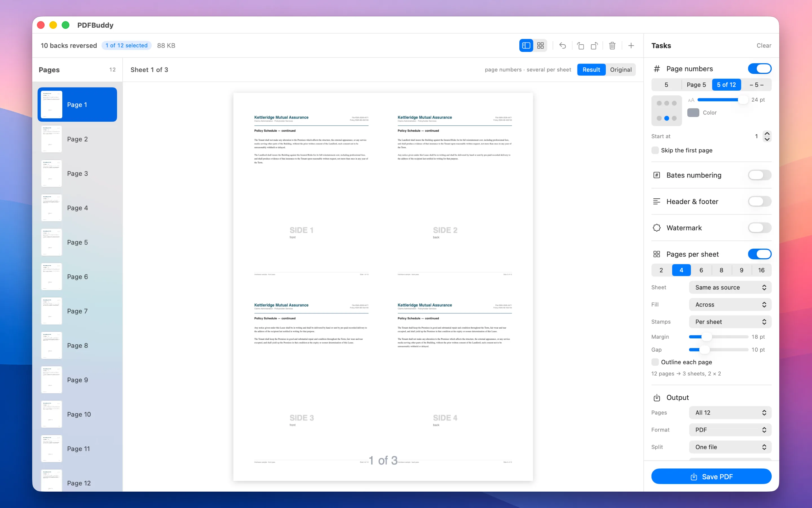Check Skip the first page
The width and height of the screenshot is (812, 508).
pyautogui.click(x=655, y=150)
